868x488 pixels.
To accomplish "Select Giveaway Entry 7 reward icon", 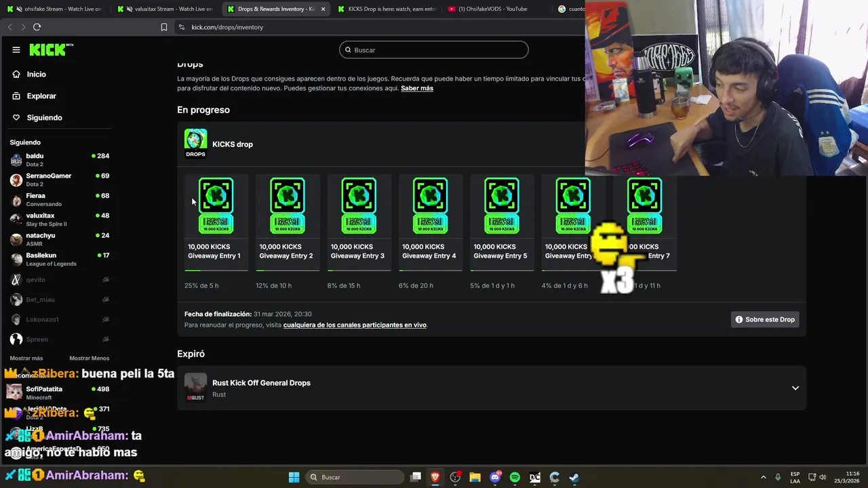I will click(644, 206).
